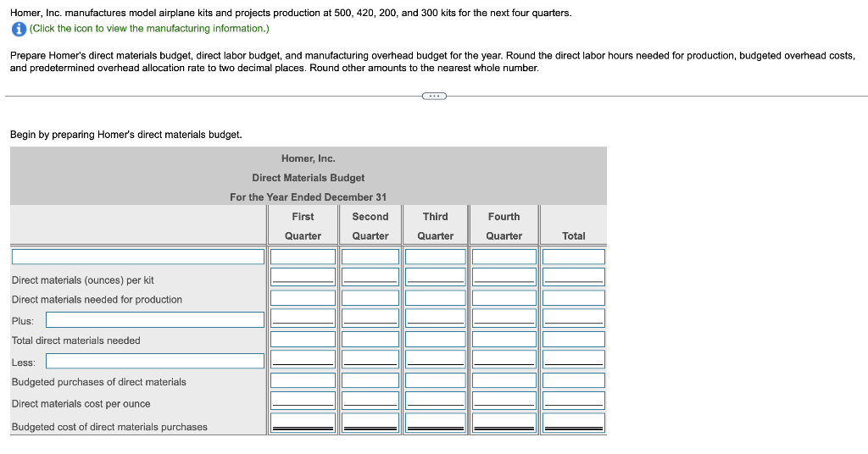
Task: Click Fourth Quarter cell in Plus row
Action: click(504, 318)
